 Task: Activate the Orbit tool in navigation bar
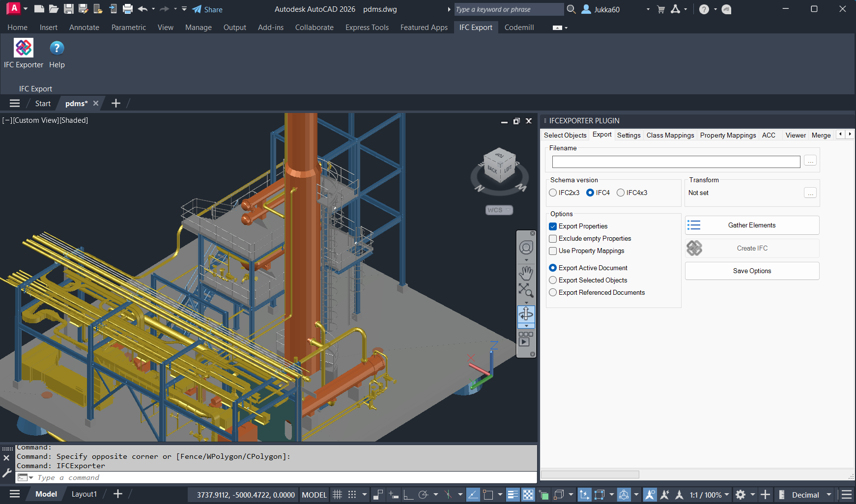pyautogui.click(x=526, y=313)
